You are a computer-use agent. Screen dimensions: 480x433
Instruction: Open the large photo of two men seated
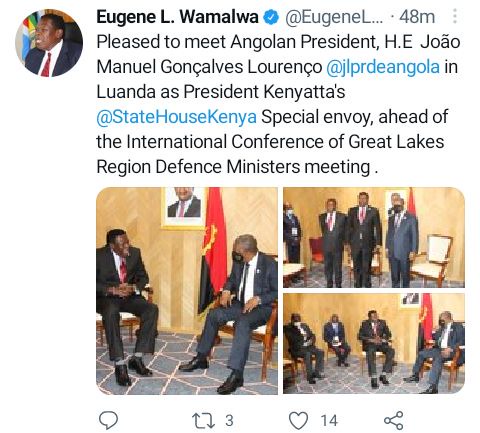(187, 291)
